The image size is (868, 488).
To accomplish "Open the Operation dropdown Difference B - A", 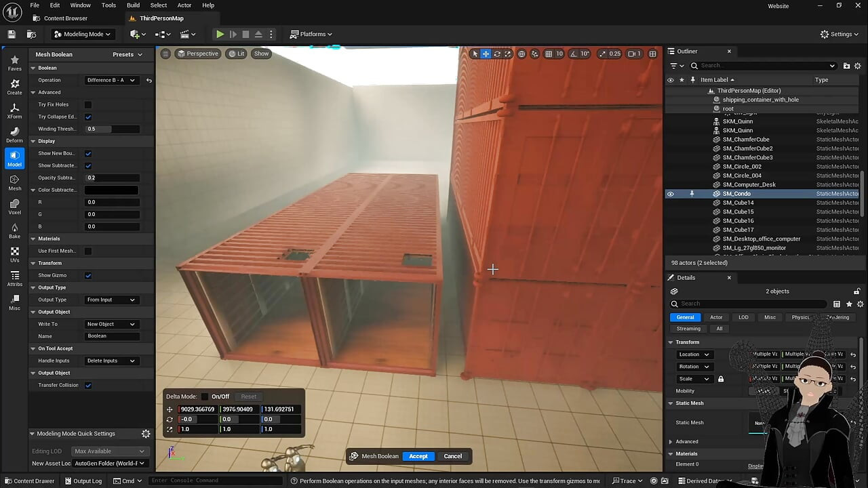I will pos(111,80).
